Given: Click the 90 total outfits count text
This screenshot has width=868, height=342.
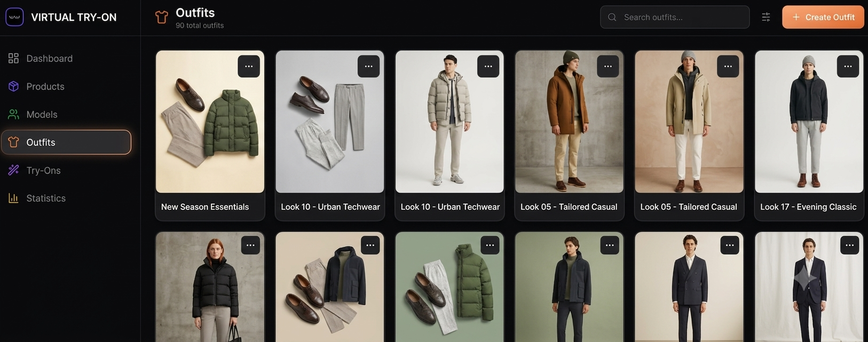Looking at the screenshot, I should point(200,26).
